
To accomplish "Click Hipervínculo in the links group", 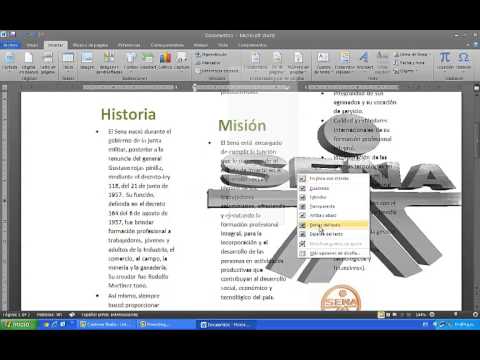I will coord(211,54).
